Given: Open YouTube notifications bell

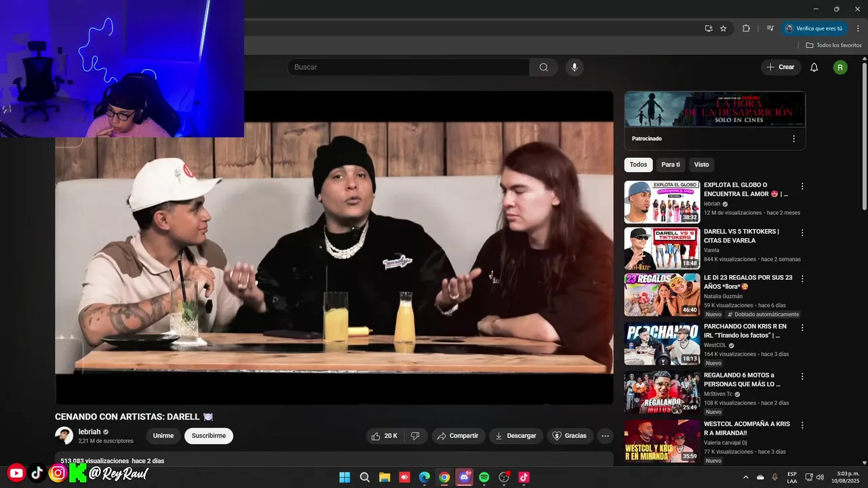Looking at the screenshot, I should (814, 67).
